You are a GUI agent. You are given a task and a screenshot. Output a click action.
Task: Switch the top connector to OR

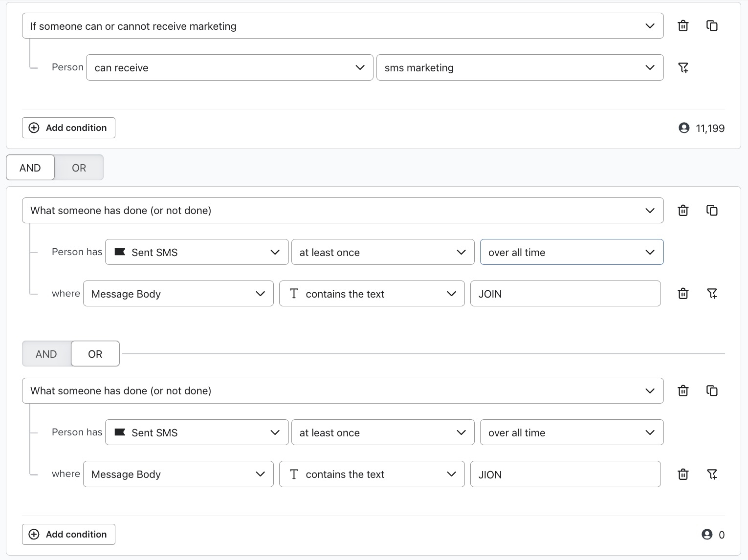coord(79,167)
